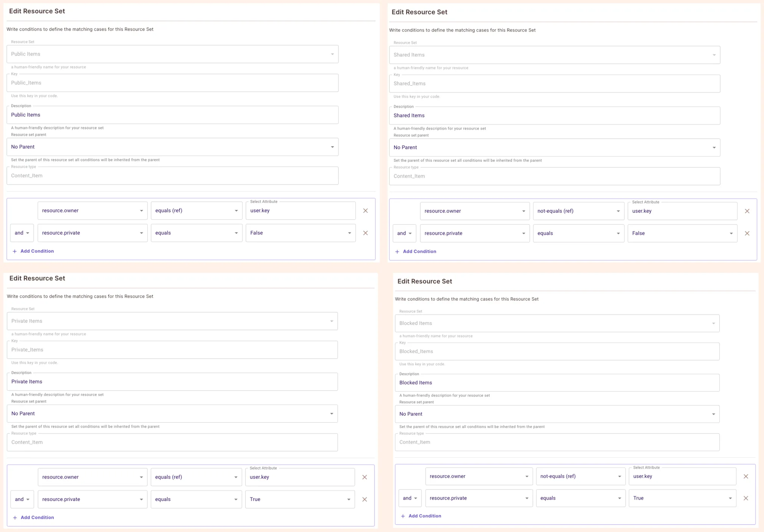
Task: Remove the resource.owner condition in Shared Items
Action: click(x=748, y=211)
